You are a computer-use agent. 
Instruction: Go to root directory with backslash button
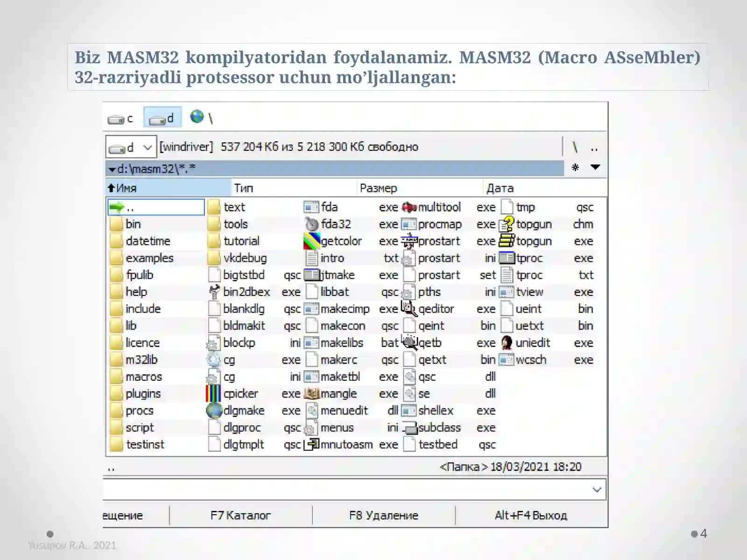575,147
